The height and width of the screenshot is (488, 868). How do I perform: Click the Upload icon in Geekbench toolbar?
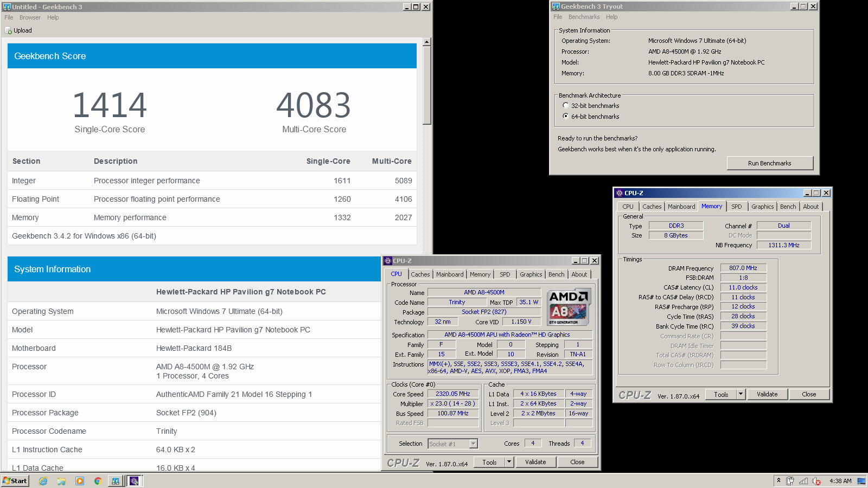pos(8,30)
